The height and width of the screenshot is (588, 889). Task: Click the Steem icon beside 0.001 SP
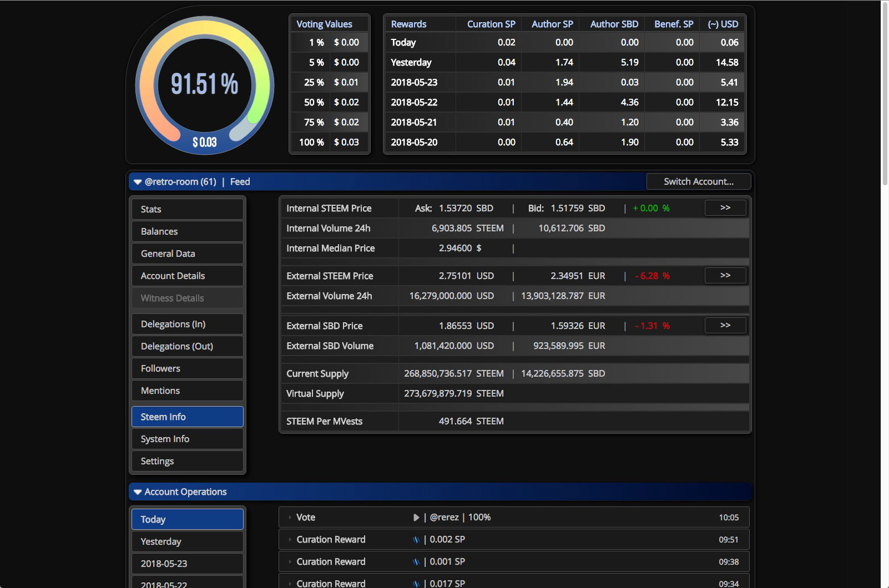pyautogui.click(x=416, y=562)
